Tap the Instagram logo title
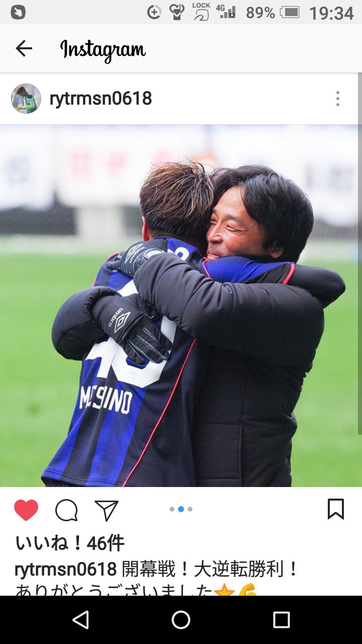The image size is (362, 644). [x=103, y=50]
